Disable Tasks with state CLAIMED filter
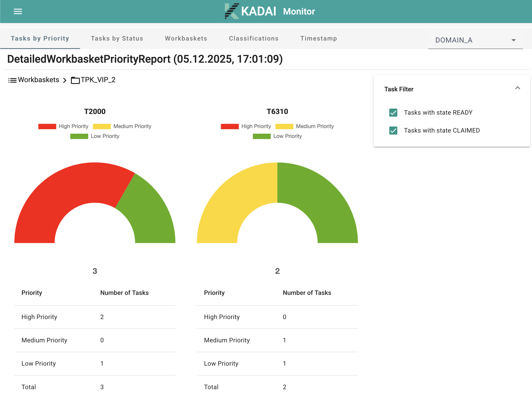 [393, 131]
